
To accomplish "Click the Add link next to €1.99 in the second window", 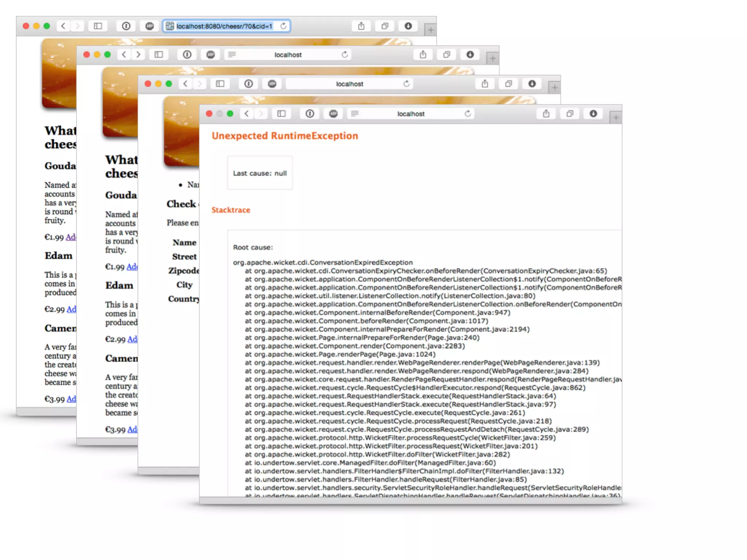I will (132, 267).
